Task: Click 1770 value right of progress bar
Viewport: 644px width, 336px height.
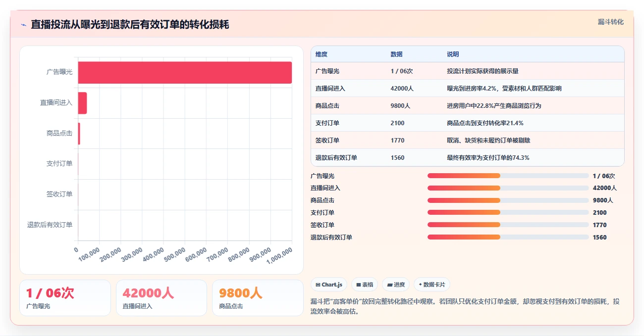Action: pyautogui.click(x=600, y=225)
